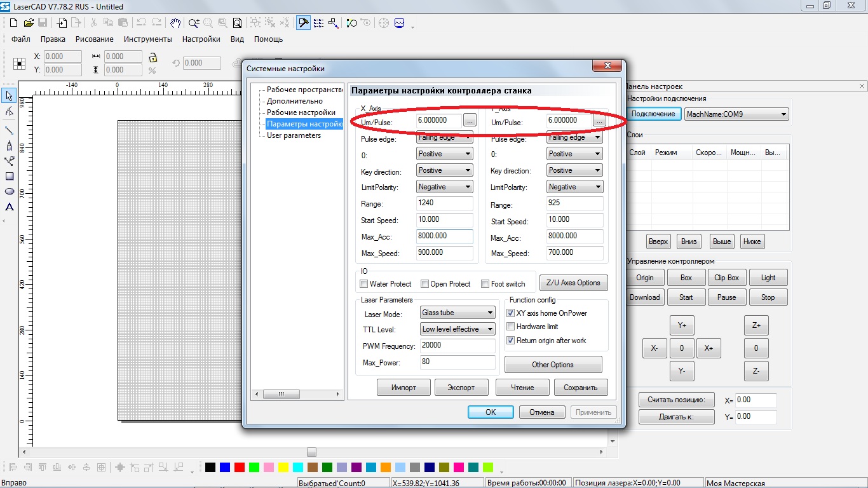Select the node edit tool
This screenshot has width=868, height=488.
pos(10,112)
